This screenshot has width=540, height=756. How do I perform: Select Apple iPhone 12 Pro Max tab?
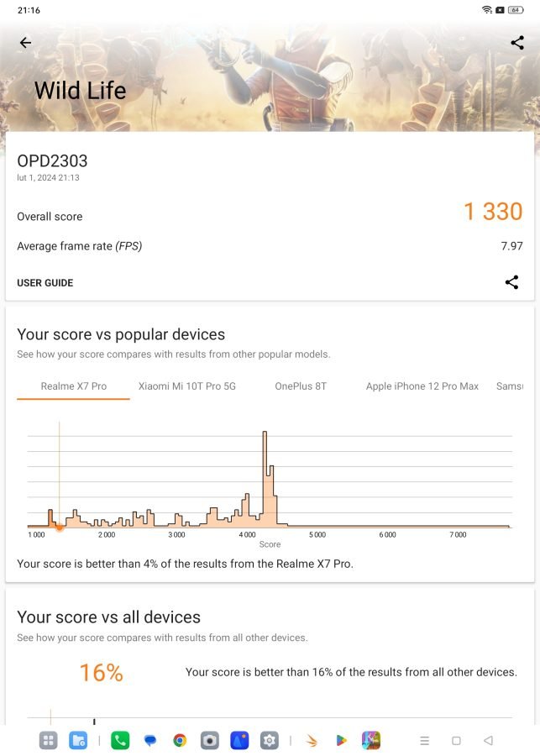(x=422, y=386)
